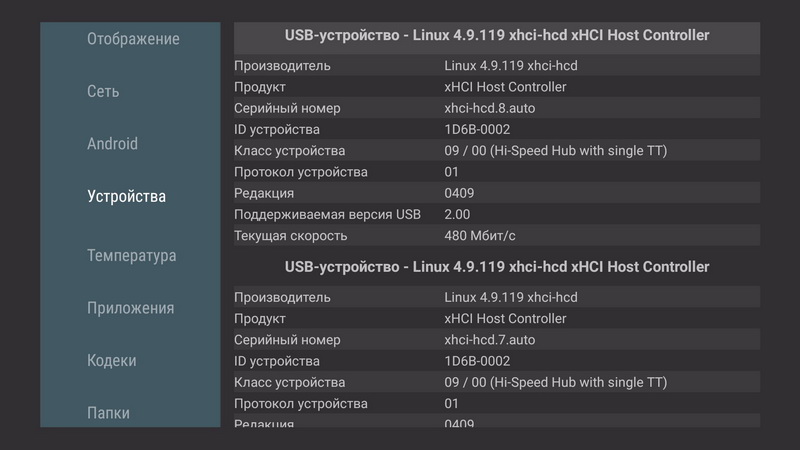Click the serial number value xhci-hcd.8.auto

(x=490, y=108)
